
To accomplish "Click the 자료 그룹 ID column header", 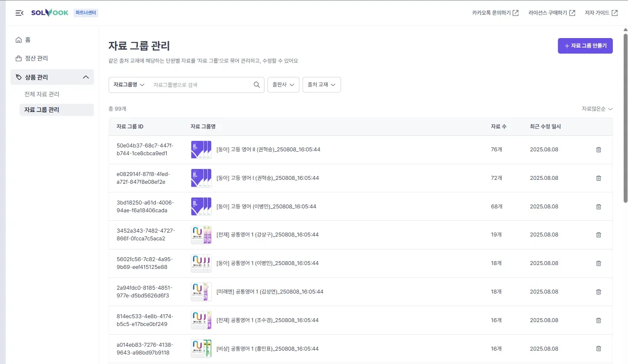I will tap(130, 127).
